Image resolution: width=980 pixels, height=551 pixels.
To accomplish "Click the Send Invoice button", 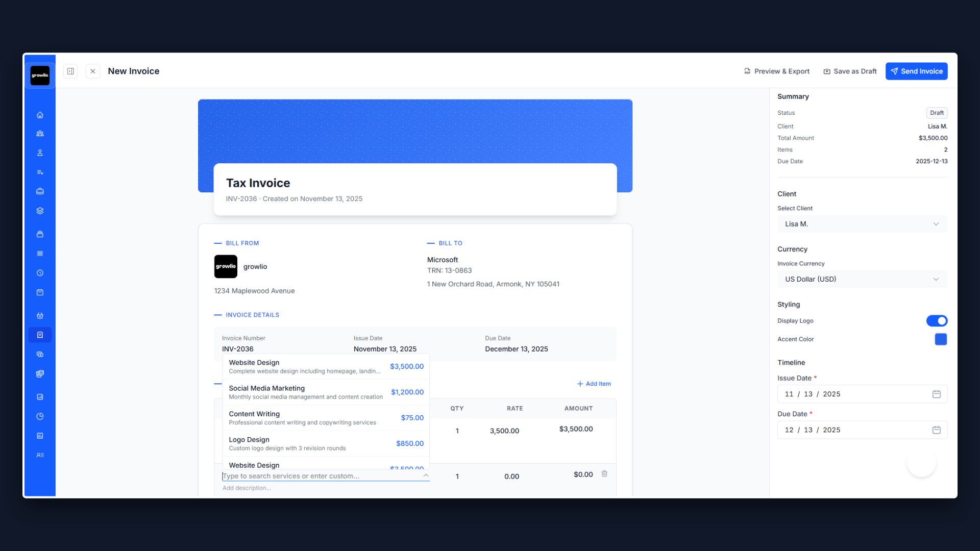I will click(916, 71).
